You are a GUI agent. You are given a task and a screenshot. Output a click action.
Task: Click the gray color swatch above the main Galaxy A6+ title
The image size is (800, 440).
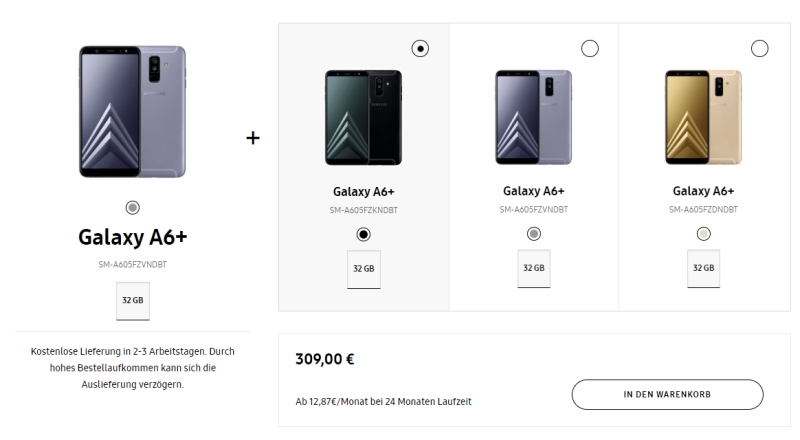[x=133, y=207]
